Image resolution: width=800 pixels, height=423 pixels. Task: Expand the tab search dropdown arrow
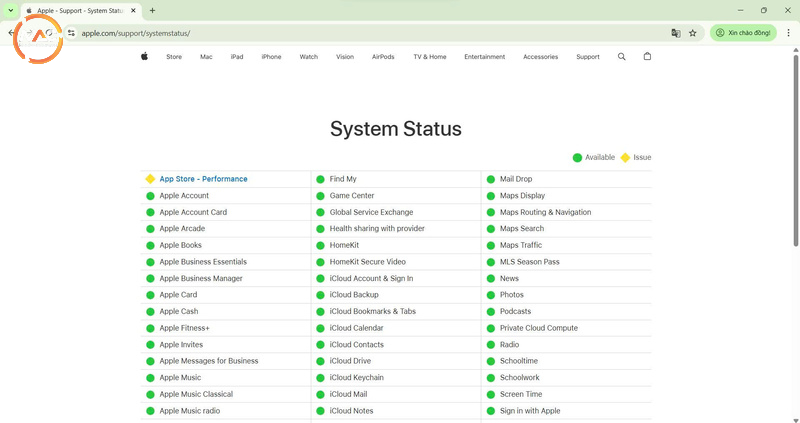(x=10, y=10)
